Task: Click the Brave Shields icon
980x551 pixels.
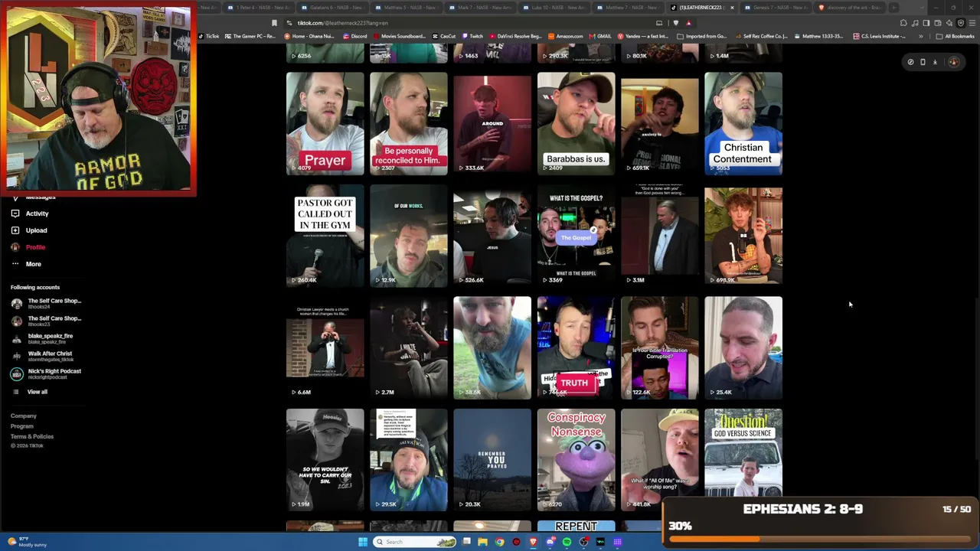Action: (677, 23)
